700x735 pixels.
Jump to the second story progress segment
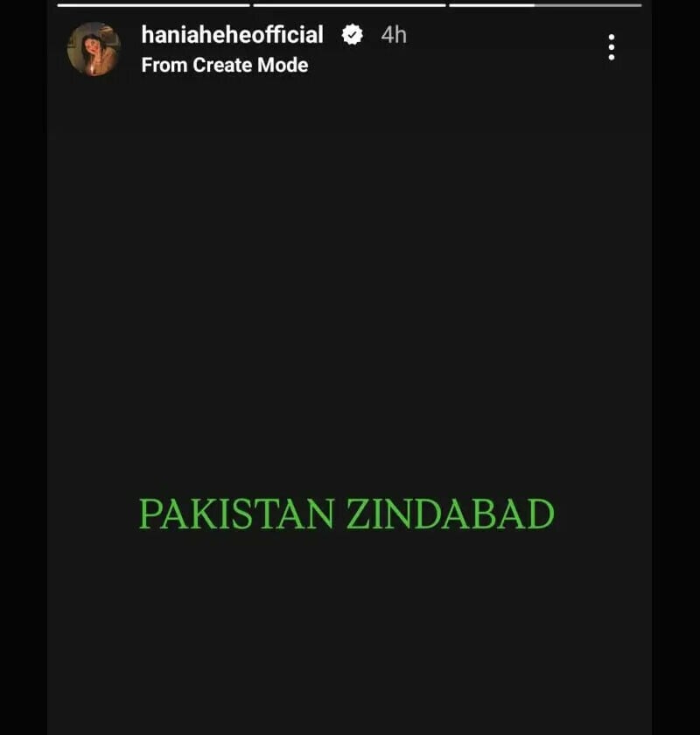pos(349,5)
